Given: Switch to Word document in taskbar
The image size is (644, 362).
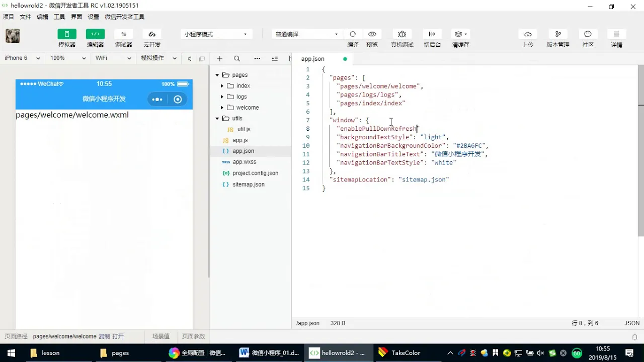Looking at the screenshot, I should coord(270,353).
